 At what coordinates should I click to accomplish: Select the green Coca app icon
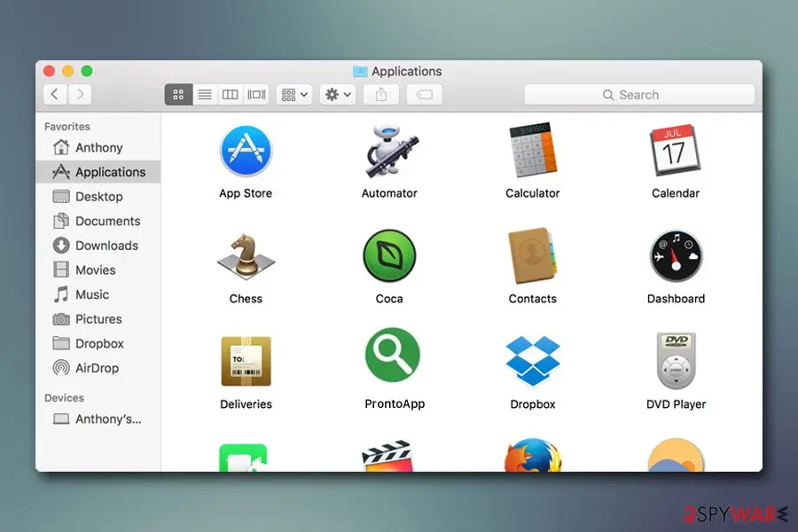point(389,255)
